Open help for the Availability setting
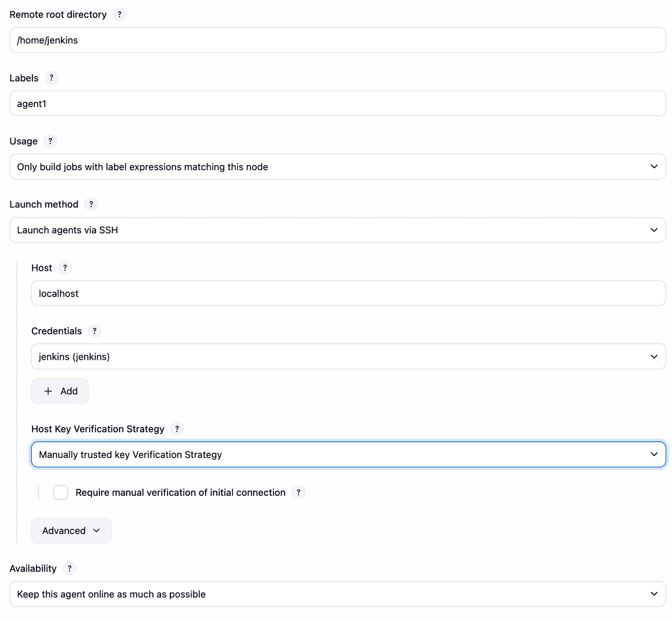 click(69, 569)
